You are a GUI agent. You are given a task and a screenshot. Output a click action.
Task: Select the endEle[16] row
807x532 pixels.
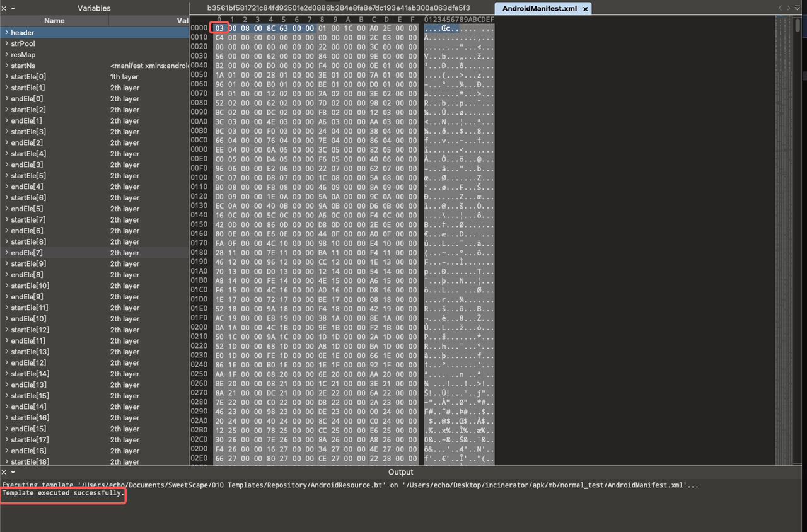tap(95, 451)
